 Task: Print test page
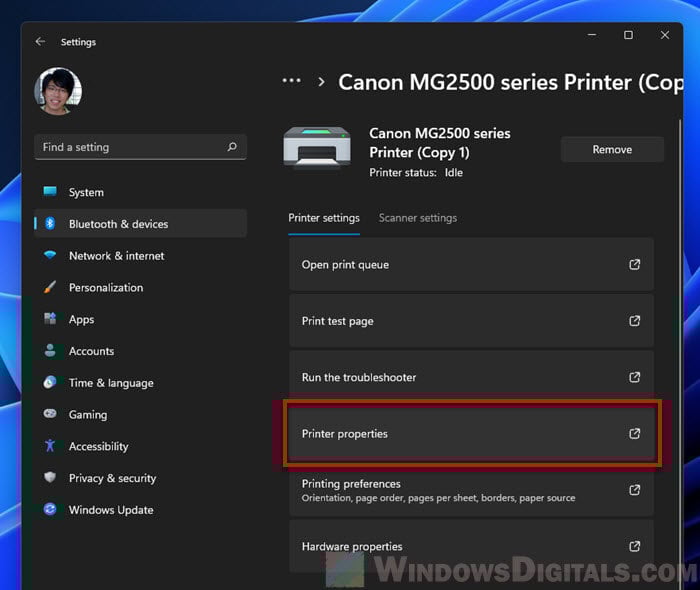pos(471,321)
